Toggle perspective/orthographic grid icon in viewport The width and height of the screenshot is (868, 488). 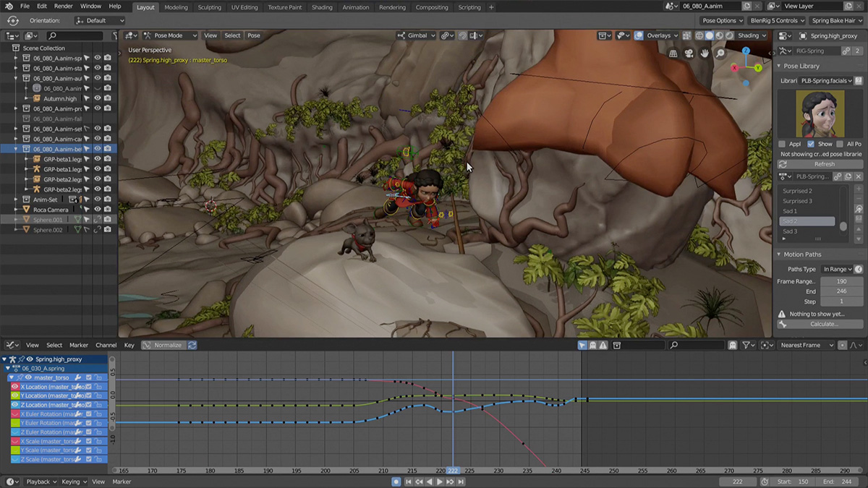673,53
